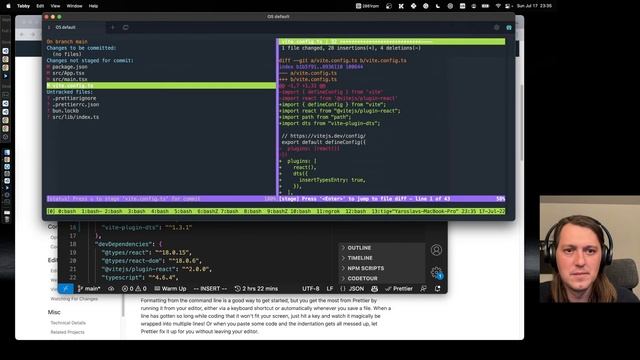The width and height of the screenshot is (640, 360).
Task: Open 'Technical Details' link in docs sidebar
Action: tap(68, 323)
